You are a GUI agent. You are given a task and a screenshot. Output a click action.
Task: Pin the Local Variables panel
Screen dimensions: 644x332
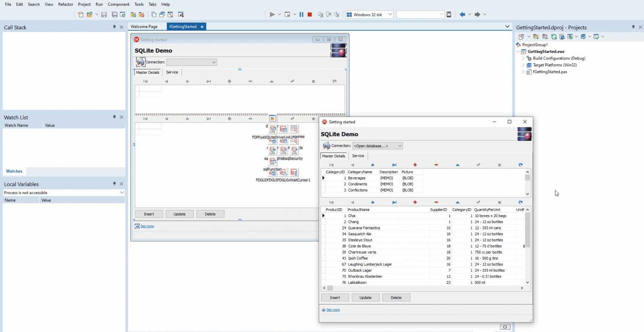coord(114,184)
